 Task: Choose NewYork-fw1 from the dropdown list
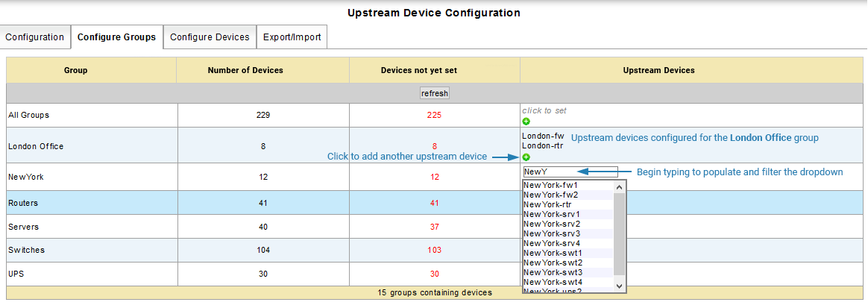coord(551,185)
